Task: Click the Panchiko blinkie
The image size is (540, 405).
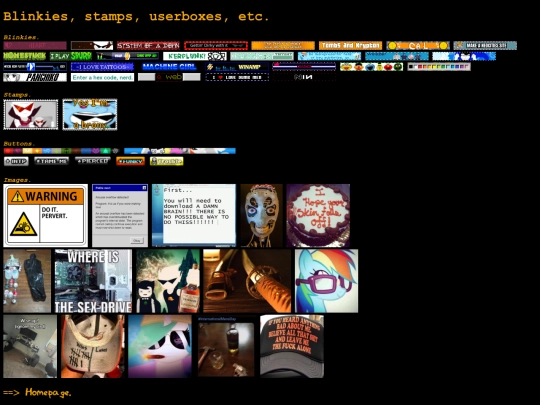Action: click(x=35, y=77)
